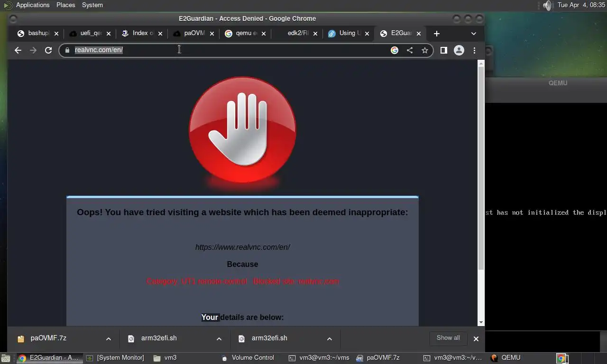Image resolution: width=607 pixels, height=364 pixels.
Task: Close the Index of tab
Action: click(x=160, y=34)
